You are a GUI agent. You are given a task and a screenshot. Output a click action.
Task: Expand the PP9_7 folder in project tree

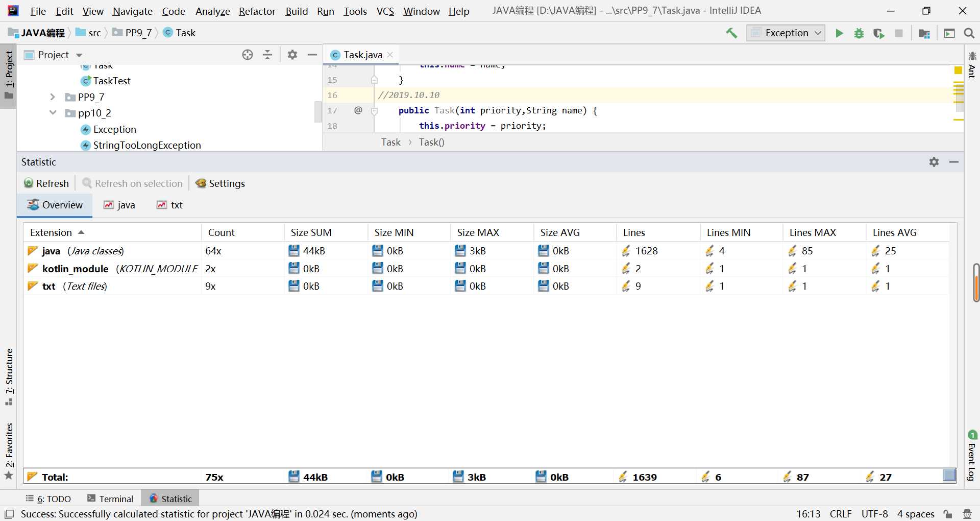pos(52,97)
